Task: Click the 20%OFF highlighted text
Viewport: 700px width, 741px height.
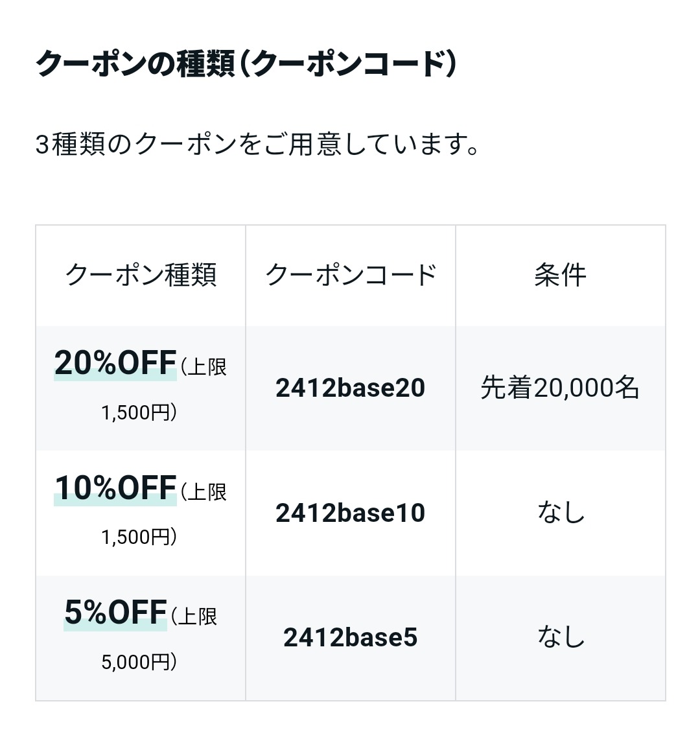Action: [x=115, y=364]
